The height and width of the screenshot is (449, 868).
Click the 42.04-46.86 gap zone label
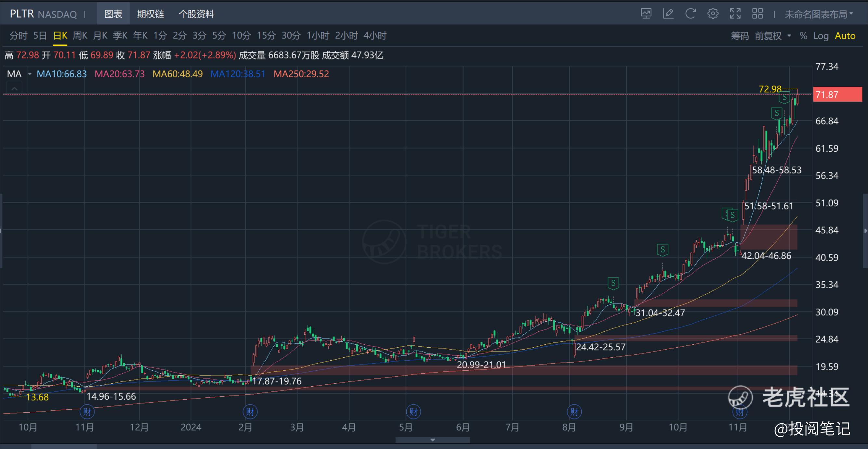tap(766, 256)
